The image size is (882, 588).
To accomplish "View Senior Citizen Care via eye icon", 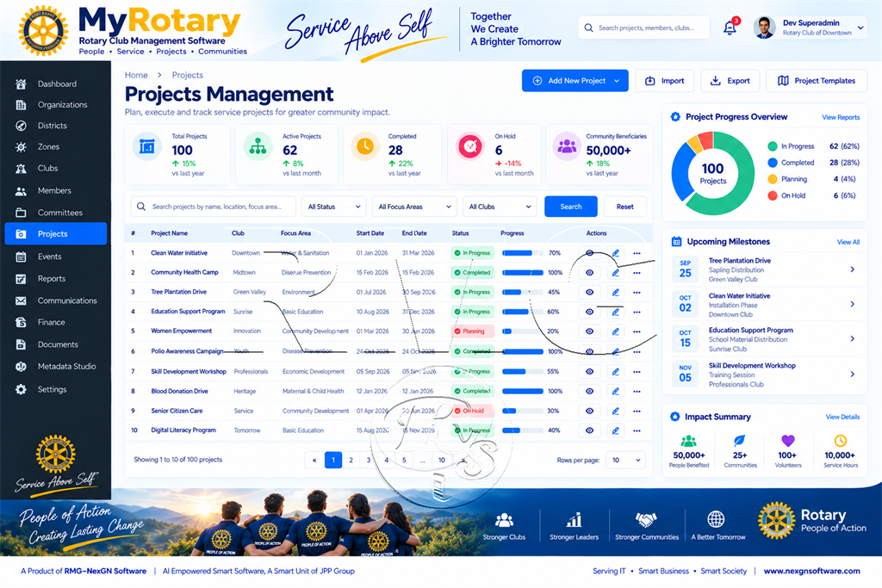I will tap(589, 411).
